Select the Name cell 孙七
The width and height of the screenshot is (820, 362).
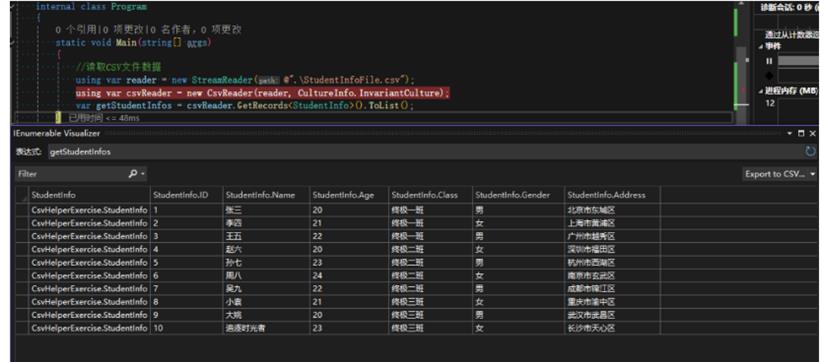[x=266, y=263]
